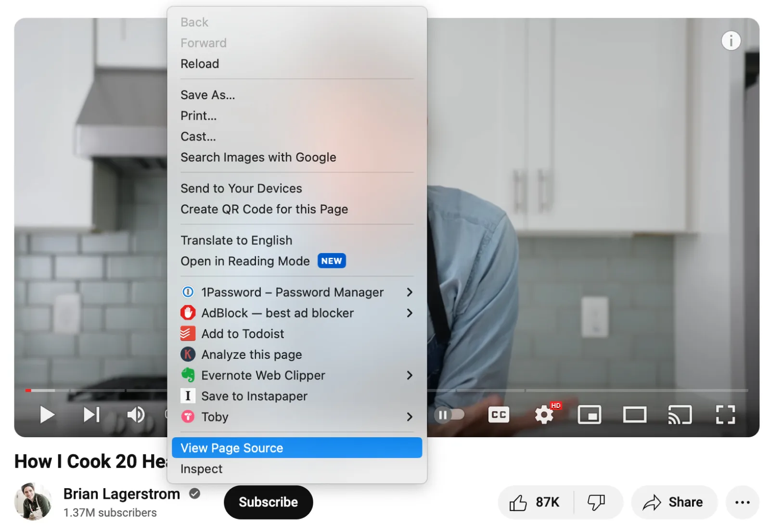Toggle the autoplay switch
The image size is (770, 532).
click(x=449, y=415)
